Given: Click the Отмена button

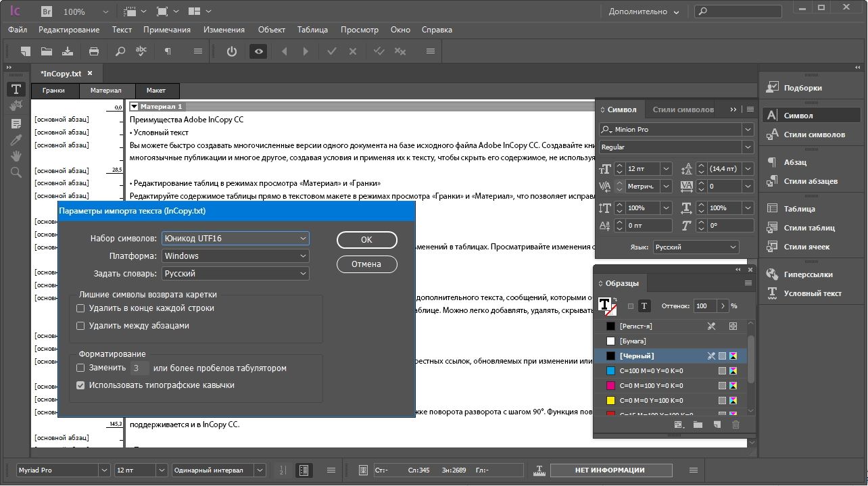Looking at the screenshot, I should tap(366, 264).
